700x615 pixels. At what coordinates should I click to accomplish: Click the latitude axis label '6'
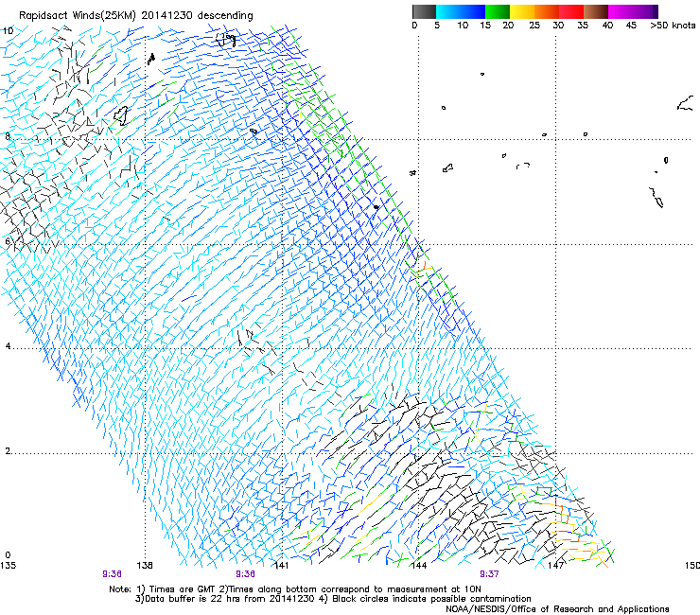pos(8,241)
